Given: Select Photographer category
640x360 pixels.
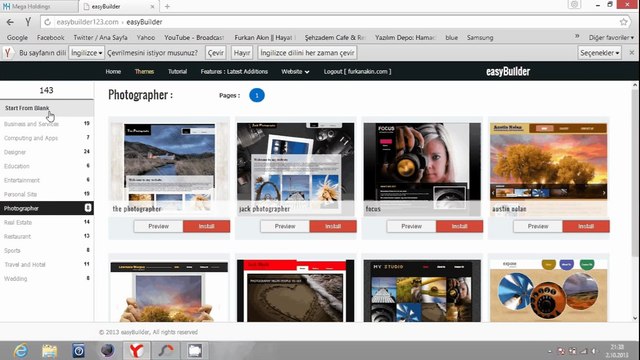Looking at the screenshot, I should click(47, 208).
